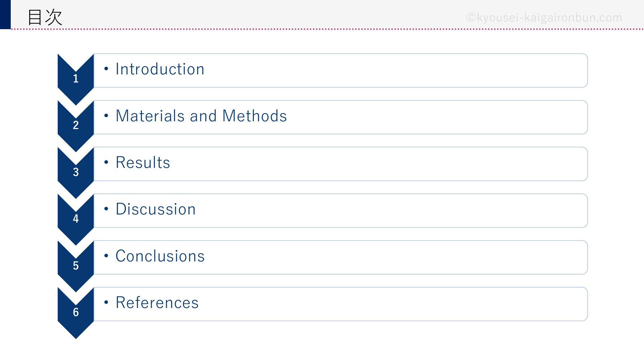This screenshot has width=644, height=362.
Task: Click the dotted pink line under the title
Action: 327,29
